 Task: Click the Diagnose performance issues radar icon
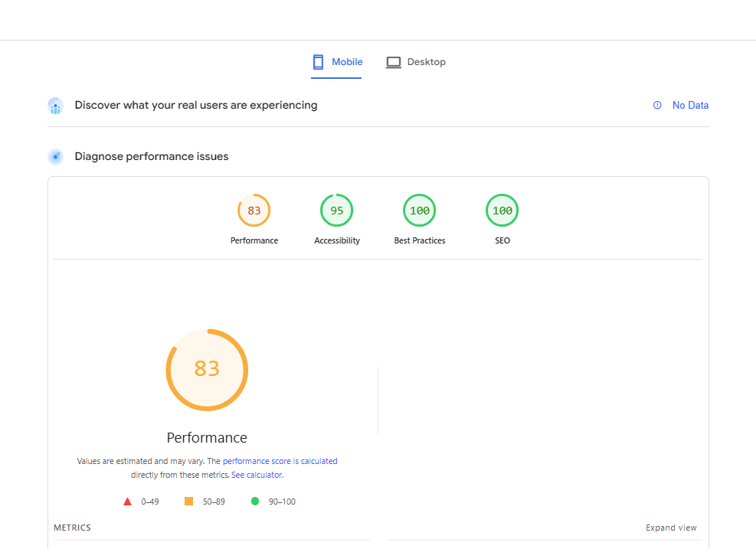pos(55,157)
